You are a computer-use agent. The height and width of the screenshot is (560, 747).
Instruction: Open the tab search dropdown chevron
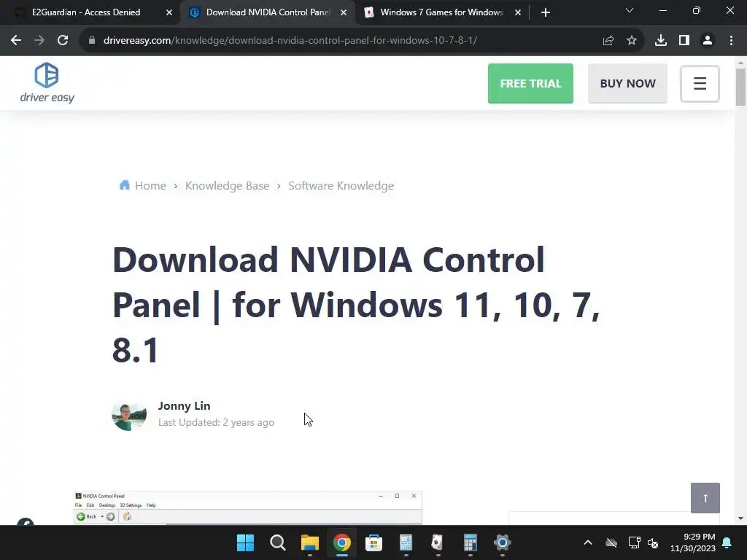[630, 10]
